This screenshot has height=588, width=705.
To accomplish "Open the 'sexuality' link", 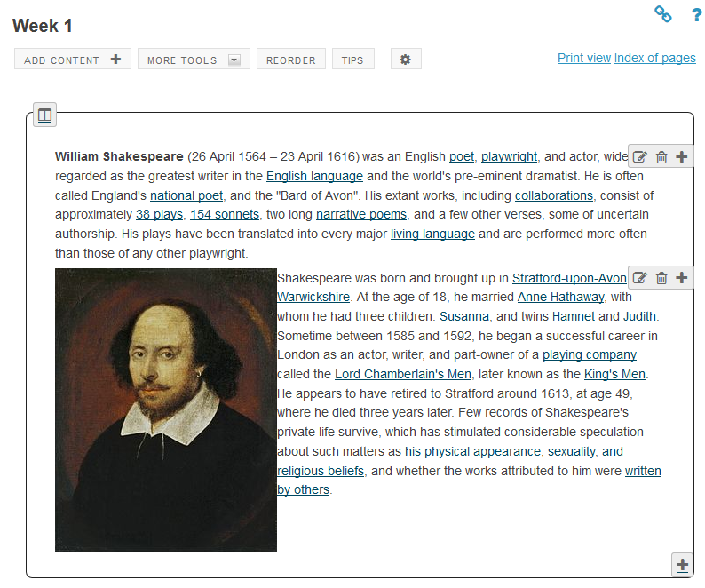I will (x=572, y=451).
